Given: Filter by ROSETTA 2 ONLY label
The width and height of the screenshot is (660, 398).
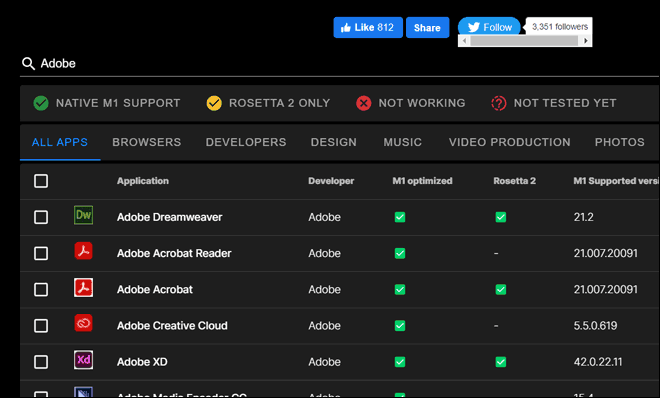Looking at the screenshot, I should click(279, 103).
